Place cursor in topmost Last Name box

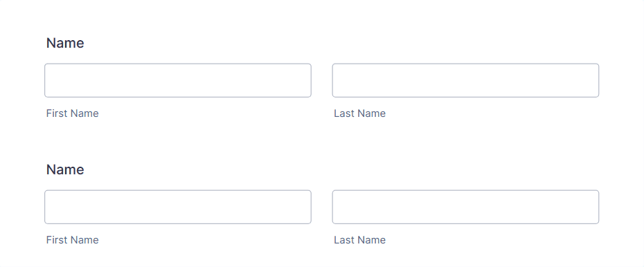coord(465,80)
